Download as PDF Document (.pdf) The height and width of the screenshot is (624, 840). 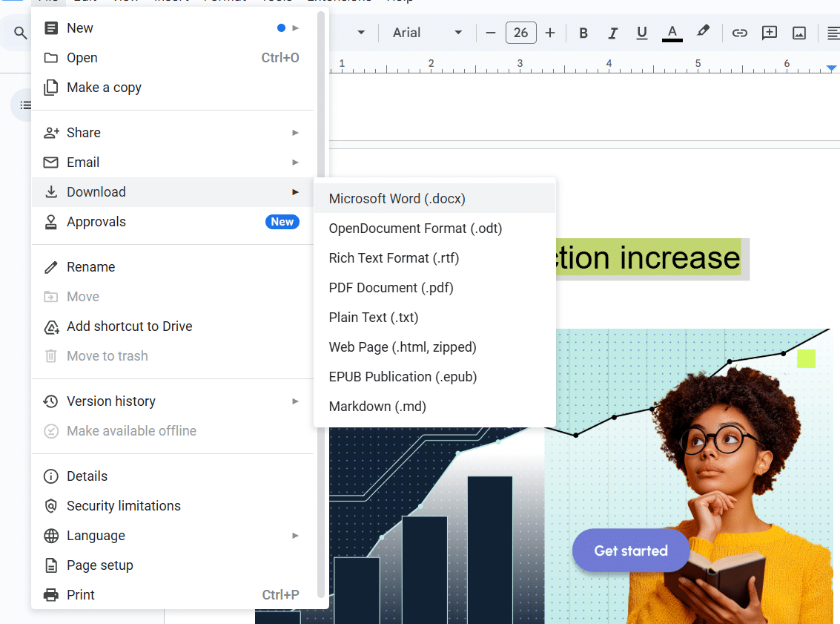click(x=434, y=287)
